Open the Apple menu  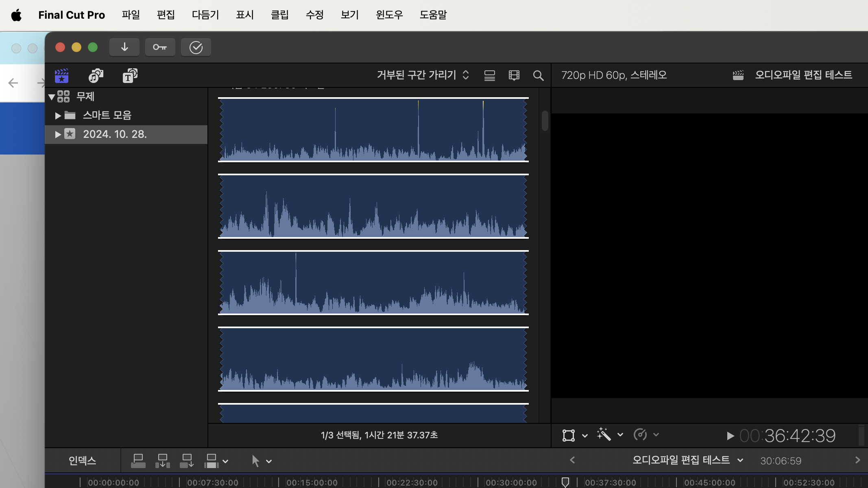(x=16, y=15)
